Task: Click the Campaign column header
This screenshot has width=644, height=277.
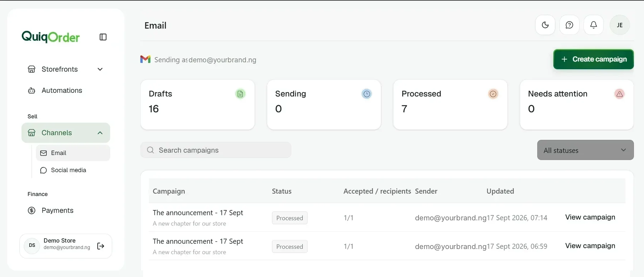Action: 169,191
